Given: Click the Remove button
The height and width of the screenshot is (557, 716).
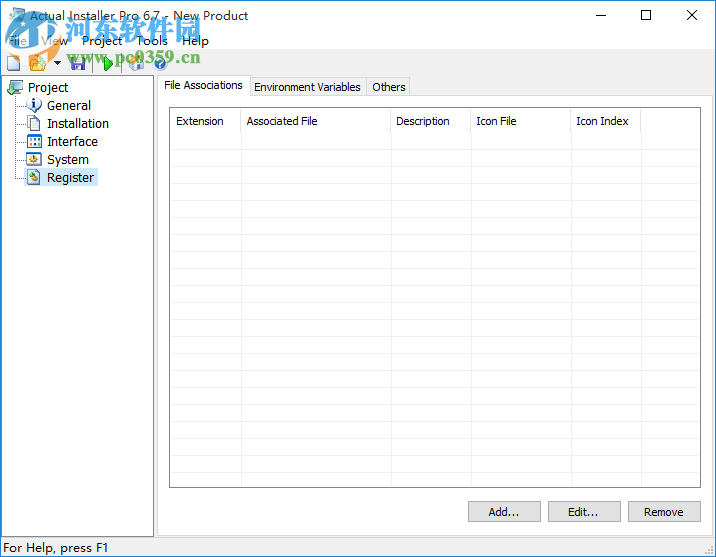Looking at the screenshot, I should click(664, 512).
